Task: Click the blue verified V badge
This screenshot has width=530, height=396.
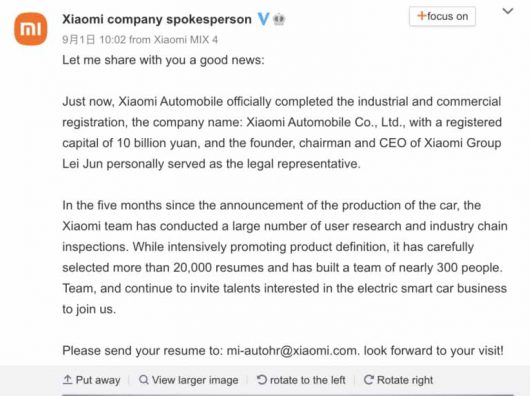Action: point(263,19)
